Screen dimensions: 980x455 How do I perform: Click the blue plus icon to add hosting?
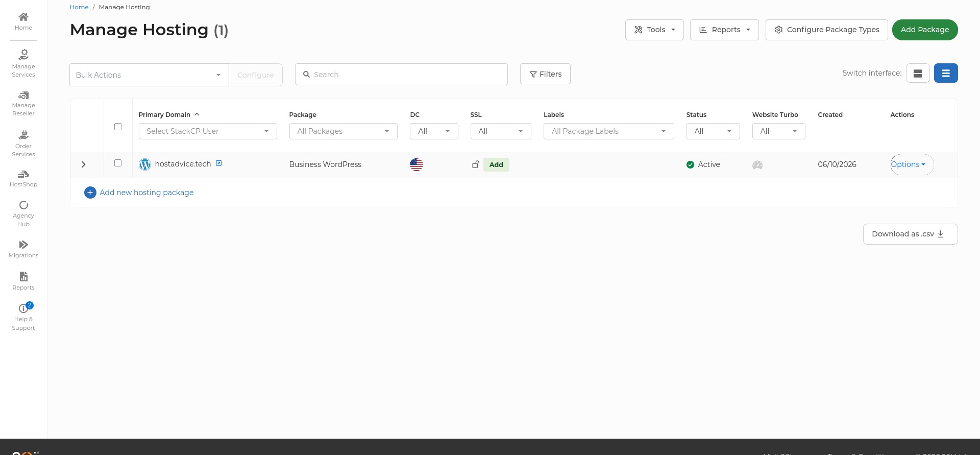click(x=90, y=193)
